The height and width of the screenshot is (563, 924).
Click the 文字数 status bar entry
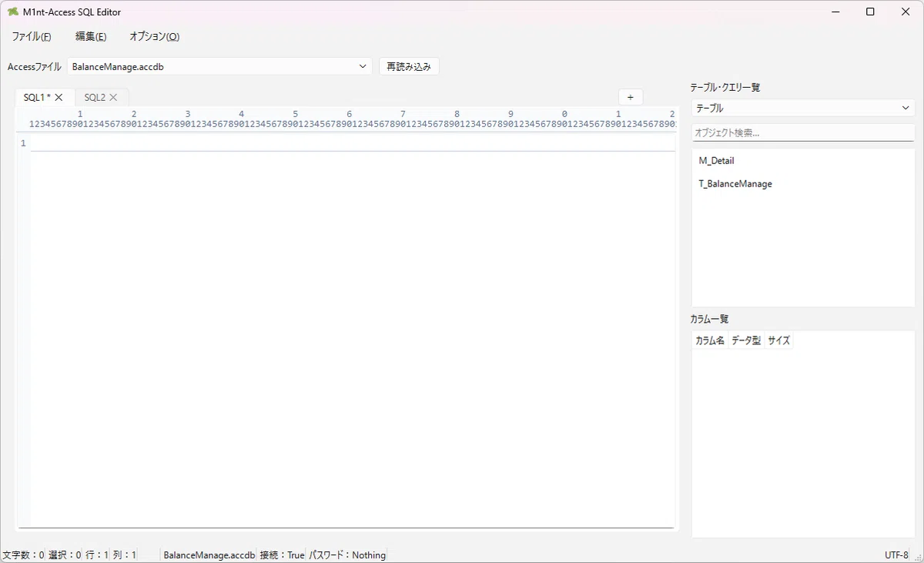[23, 555]
